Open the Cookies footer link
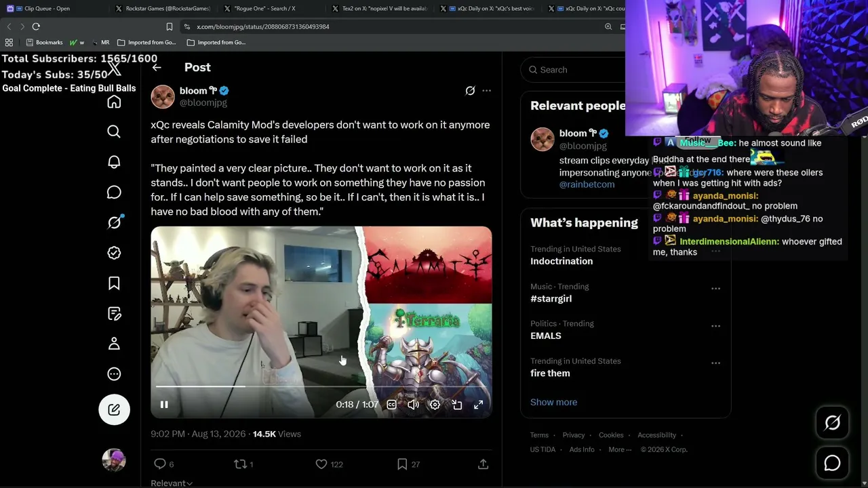Screen dimensions: 868x488 click(x=611, y=435)
